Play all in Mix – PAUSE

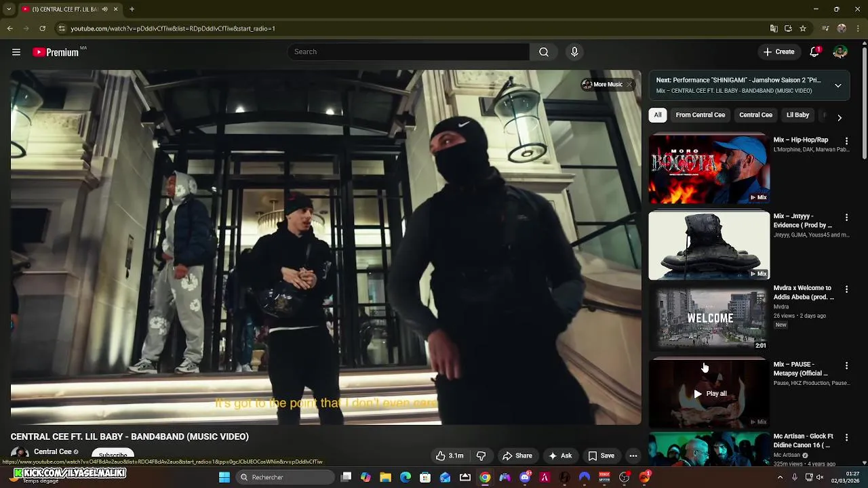[710, 394]
